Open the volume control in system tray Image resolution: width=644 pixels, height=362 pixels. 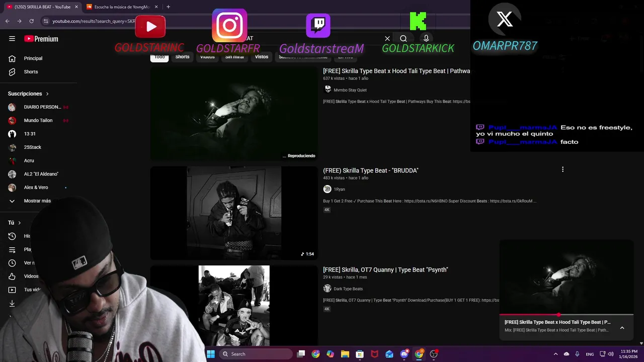point(610,354)
